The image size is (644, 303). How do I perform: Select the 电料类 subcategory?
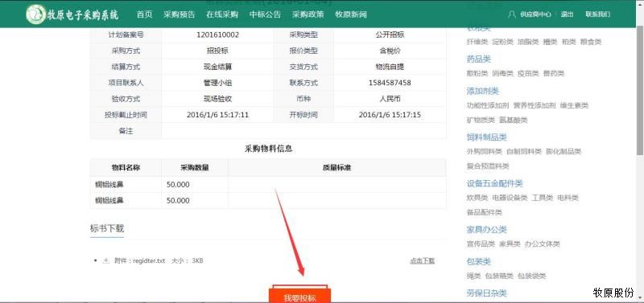click(x=568, y=198)
